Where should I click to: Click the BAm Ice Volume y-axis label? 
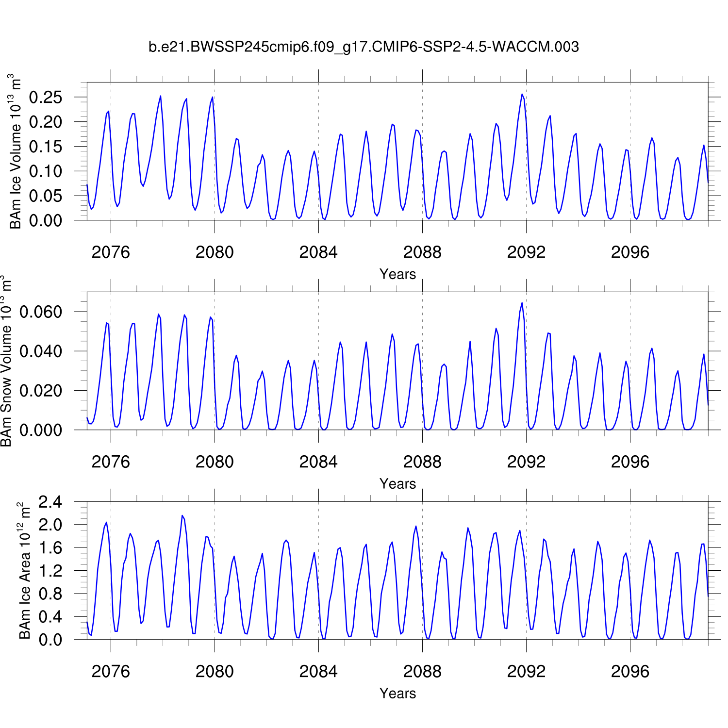pos(16,151)
